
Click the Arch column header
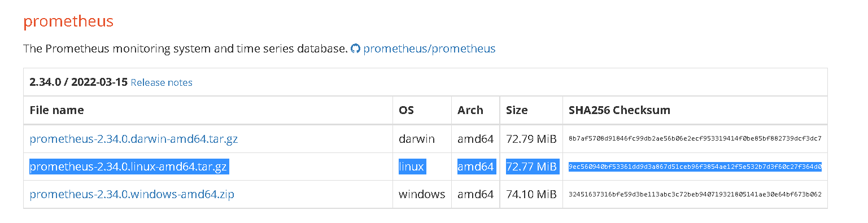coord(470,110)
